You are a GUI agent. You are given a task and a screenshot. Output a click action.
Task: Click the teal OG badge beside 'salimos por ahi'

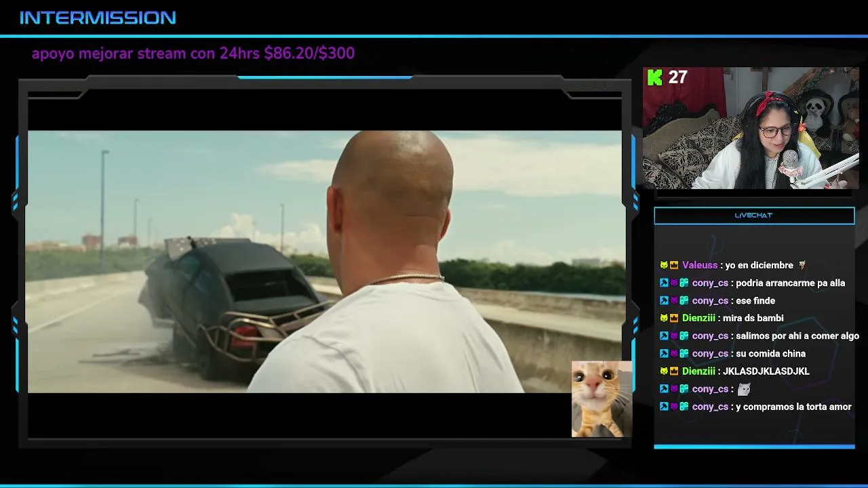(x=684, y=336)
